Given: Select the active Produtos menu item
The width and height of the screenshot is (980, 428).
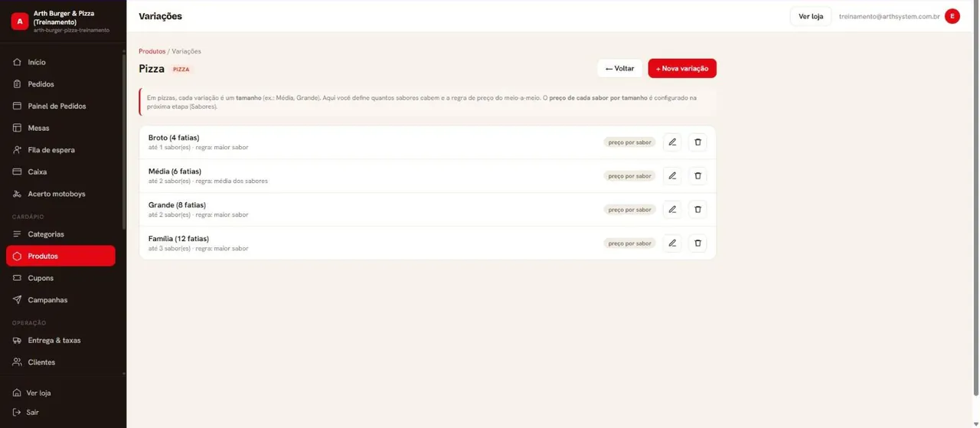Looking at the screenshot, I should click(60, 256).
